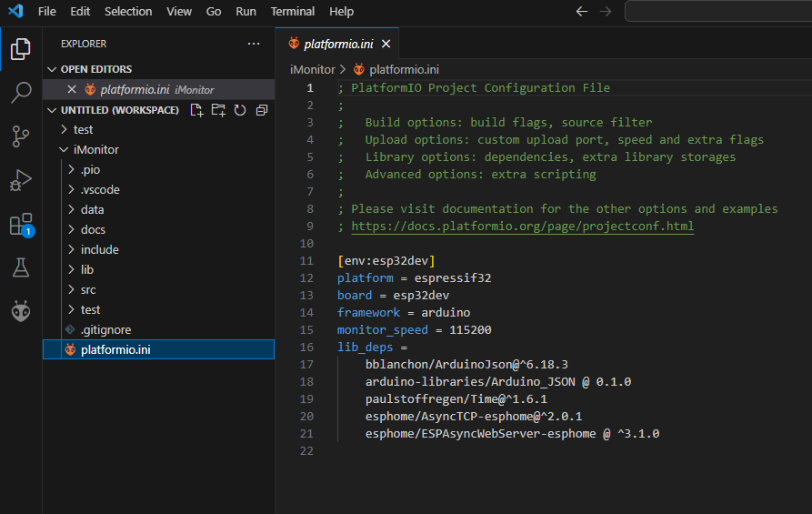Open the Search view in activity bar
Viewport: 812px width, 514px height.
pyautogui.click(x=21, y=92)
